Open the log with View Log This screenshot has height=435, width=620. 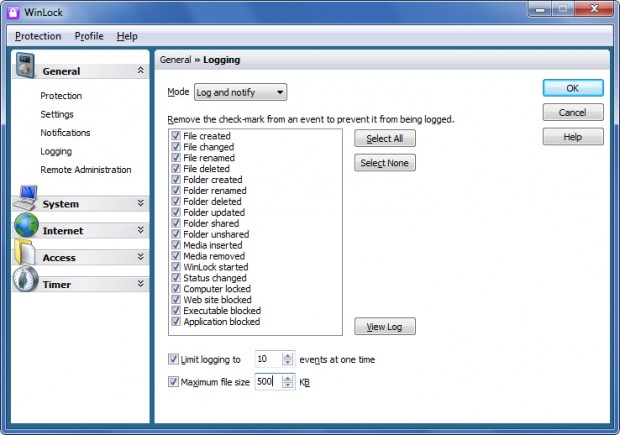pyautogui.click(x=385, y=326)
